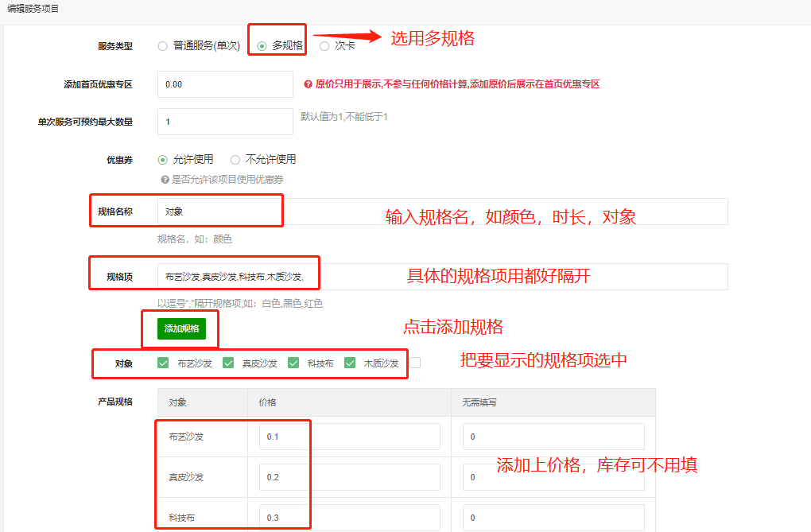The image size is (811, 532).
Task: Click 无需填写 field in 布艺沙发 row
Action: click(x=553, y=437)
